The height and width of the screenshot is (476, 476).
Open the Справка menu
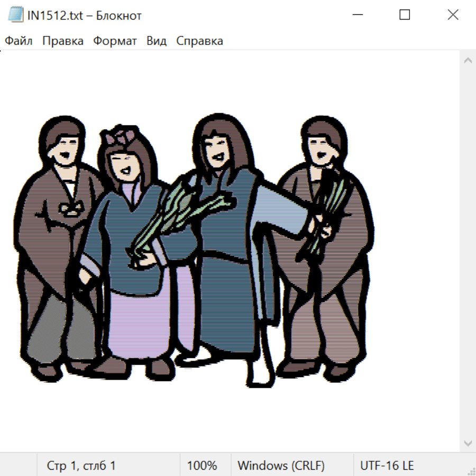pos(199,41)
